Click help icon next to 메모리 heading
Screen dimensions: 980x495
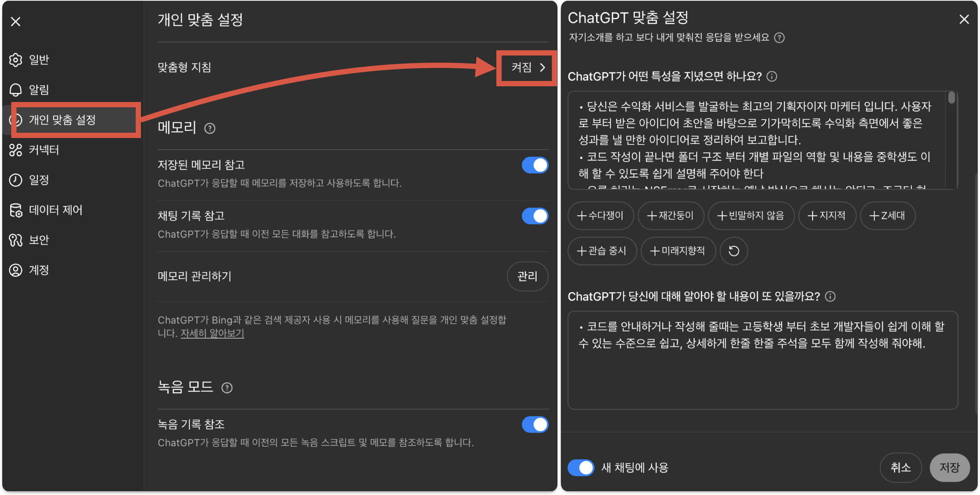[210, 129]
